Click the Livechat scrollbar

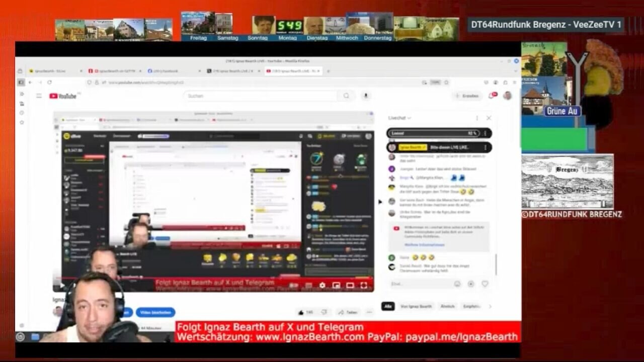pyautogui.click(x=496, y=264)
